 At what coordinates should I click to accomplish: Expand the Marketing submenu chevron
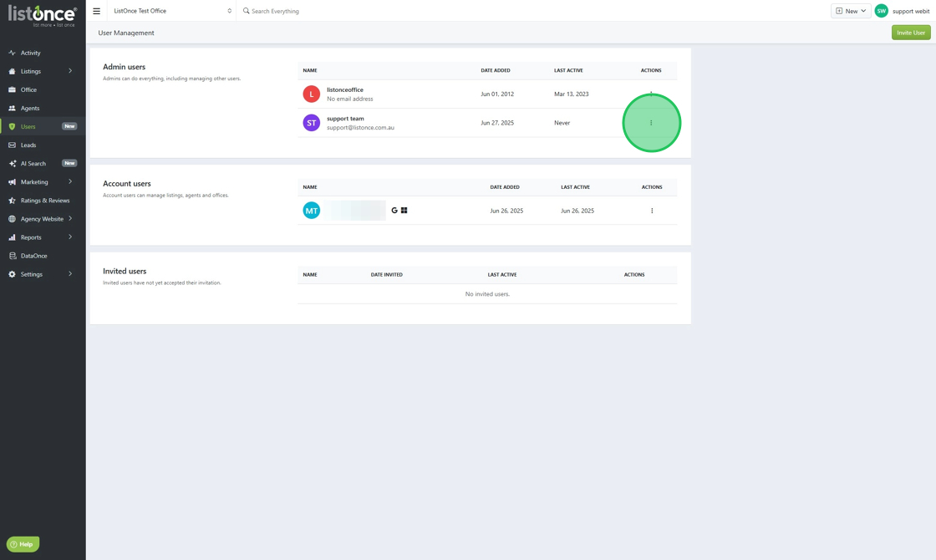click(x=70, y=181)
